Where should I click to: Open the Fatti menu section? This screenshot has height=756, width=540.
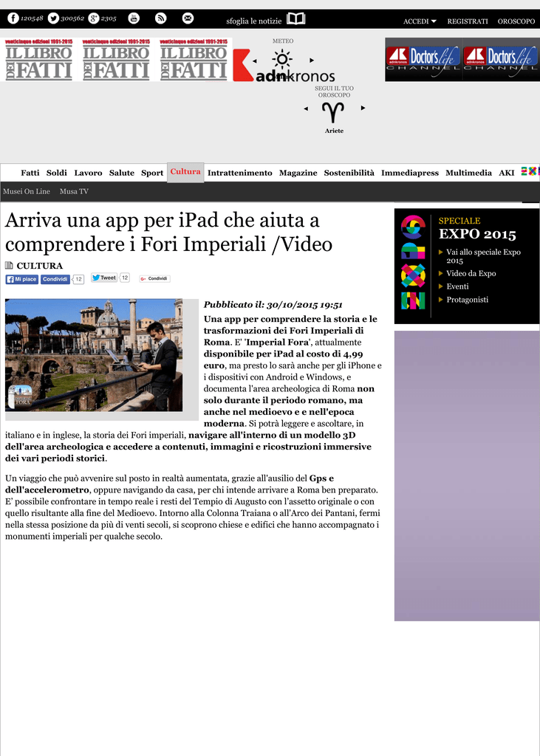pos(30,173)
